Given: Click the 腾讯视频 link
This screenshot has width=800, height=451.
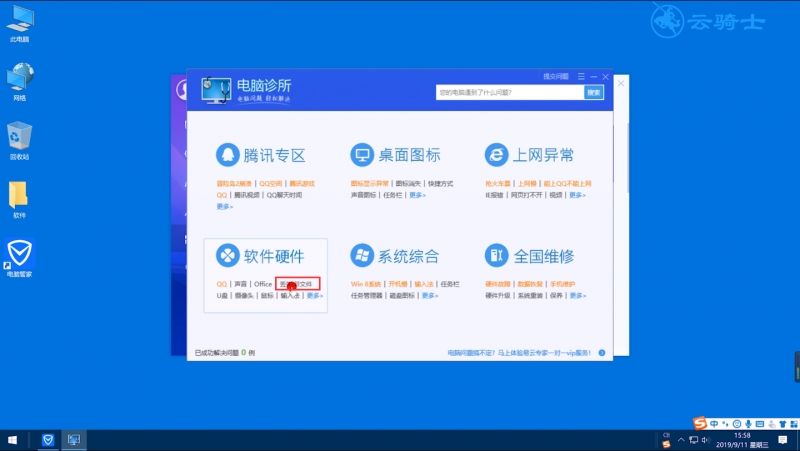Looking at the screenshot, I should pyautogui.click(x=246, y=195).
